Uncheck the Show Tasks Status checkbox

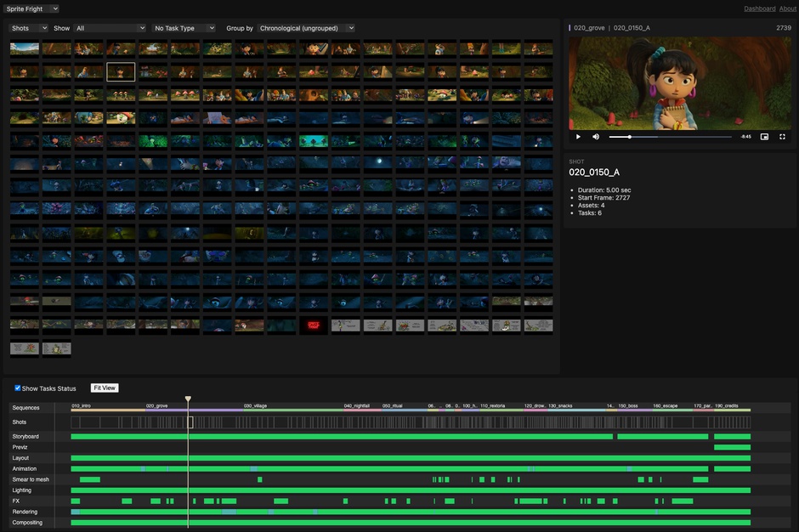click(17, 388)
